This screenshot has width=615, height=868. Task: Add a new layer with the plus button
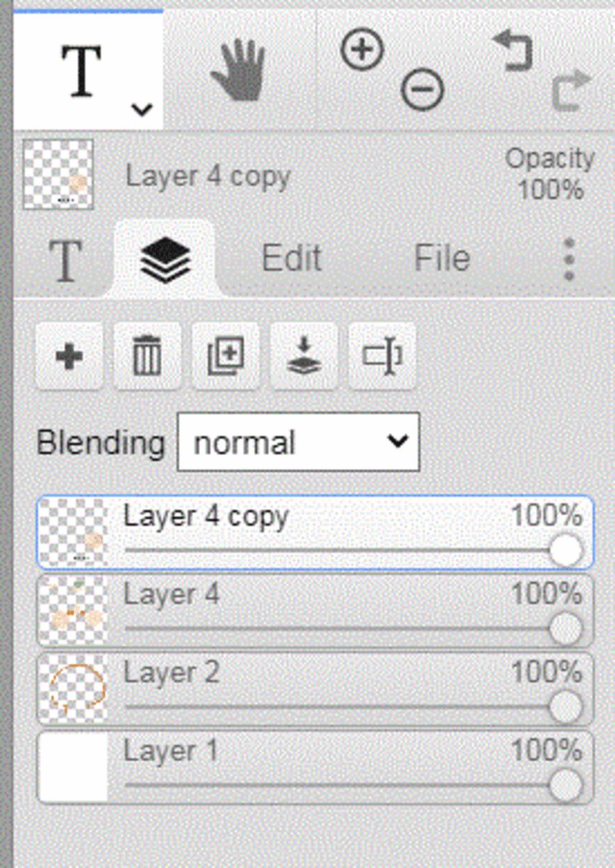click(69, 356)
